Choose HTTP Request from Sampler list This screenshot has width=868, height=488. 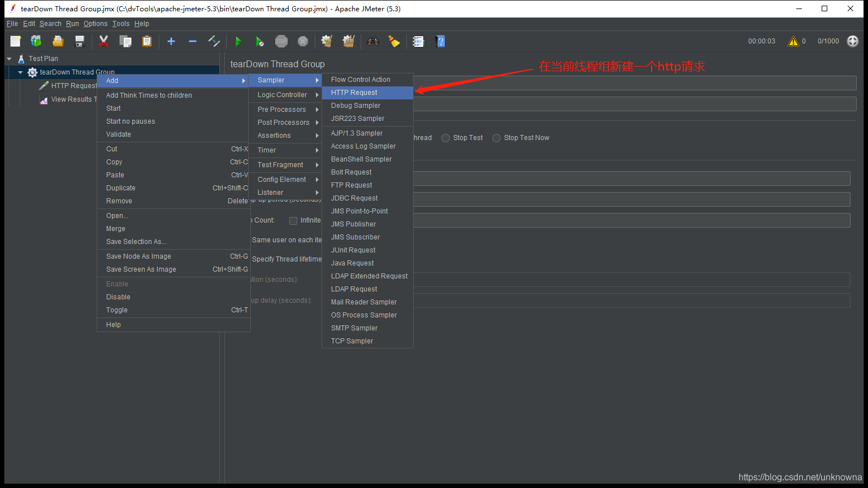[367, 93]
